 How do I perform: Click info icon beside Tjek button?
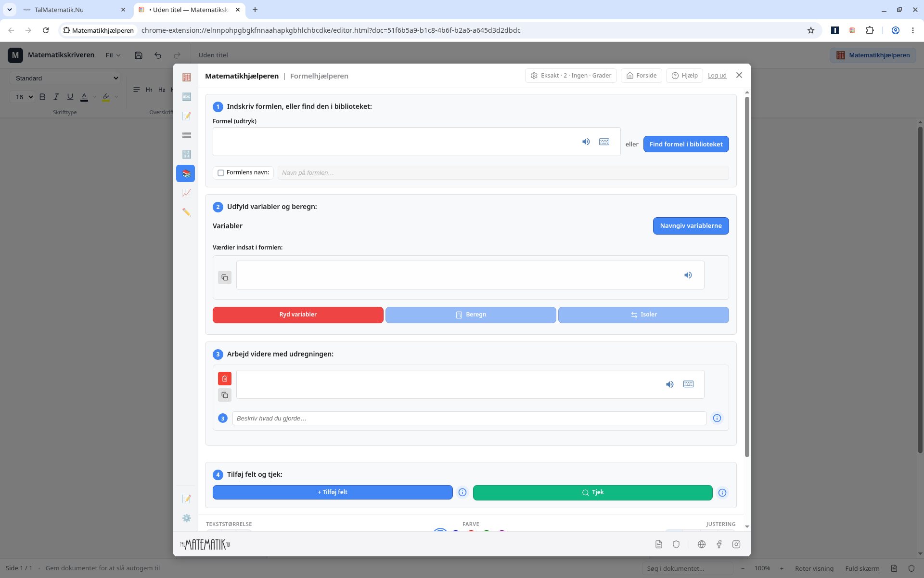click(722, 493)
